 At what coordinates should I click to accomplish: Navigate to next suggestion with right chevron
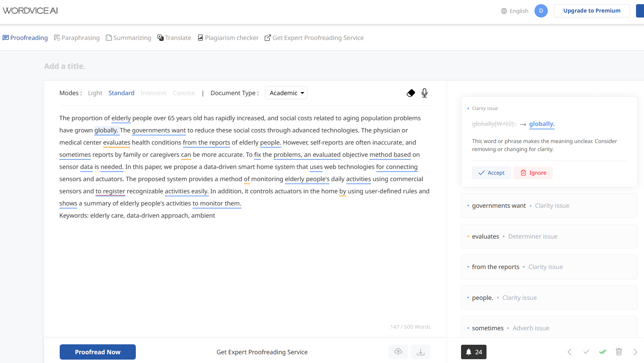[x=635, y=352]
